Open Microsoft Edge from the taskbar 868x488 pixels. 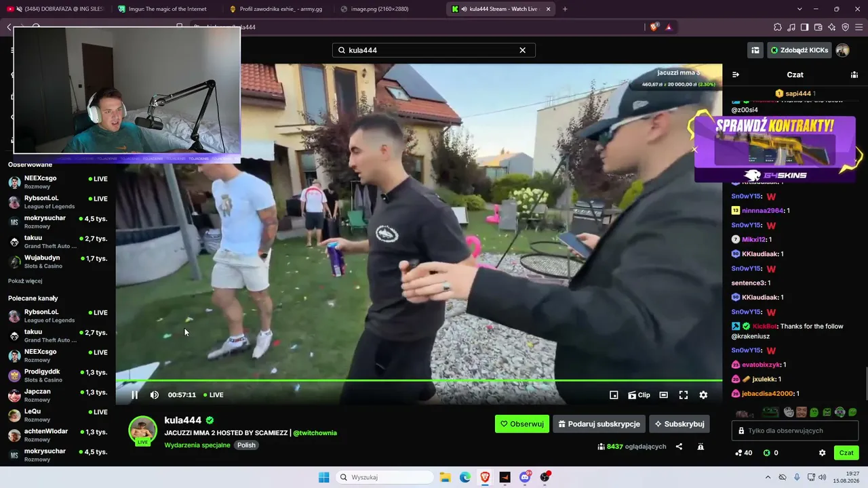pos(465,477)
